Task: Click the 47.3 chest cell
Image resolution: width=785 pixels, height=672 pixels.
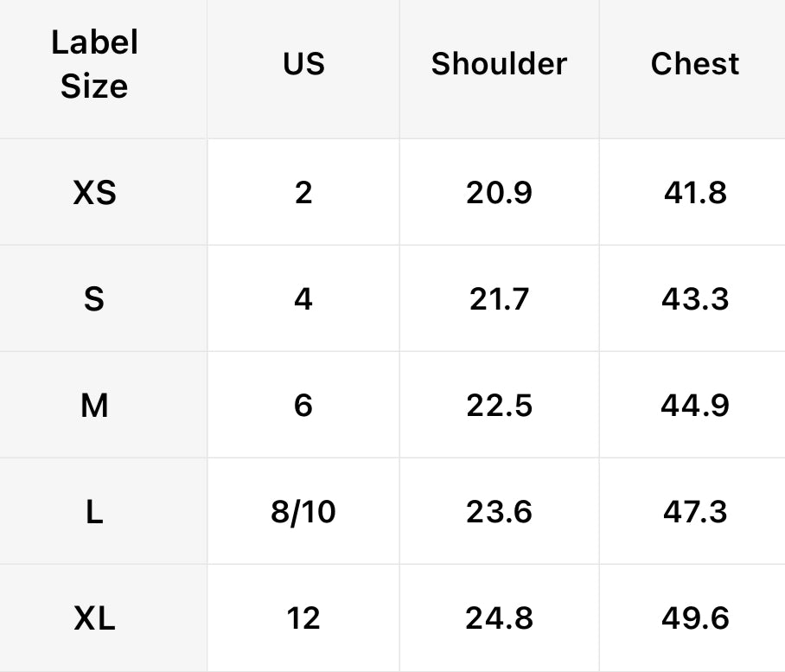Action: tap(695, 512)
